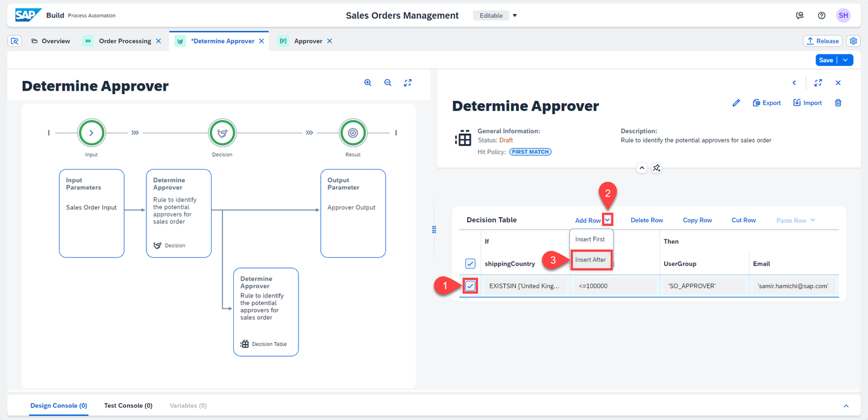Choose Insert After from menu

(591, 259)
